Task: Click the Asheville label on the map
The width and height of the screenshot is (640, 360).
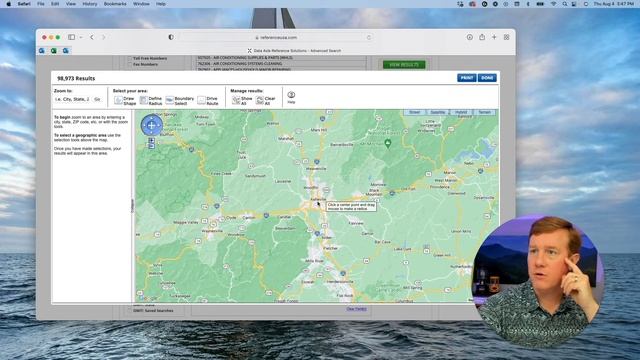Action: click(x=318, y=199)
